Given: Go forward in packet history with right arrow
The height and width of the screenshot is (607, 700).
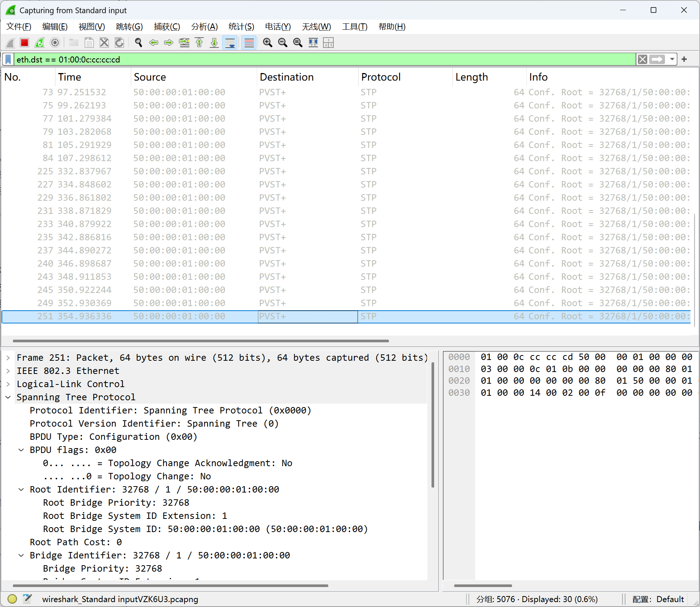Looking at the screenshot, I should click(x=169, y=43).
